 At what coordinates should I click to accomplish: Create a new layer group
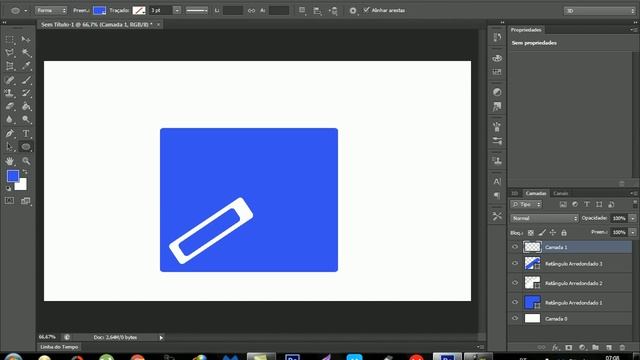pos(596,347)
